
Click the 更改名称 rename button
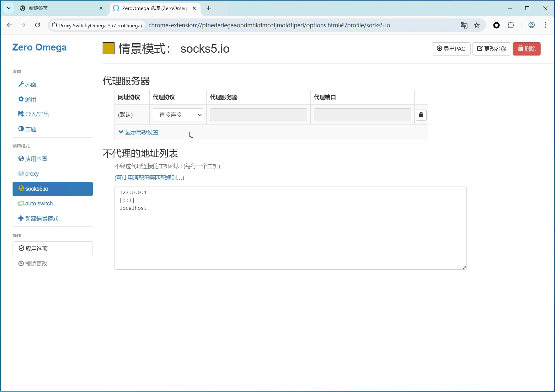click(492, 49)
